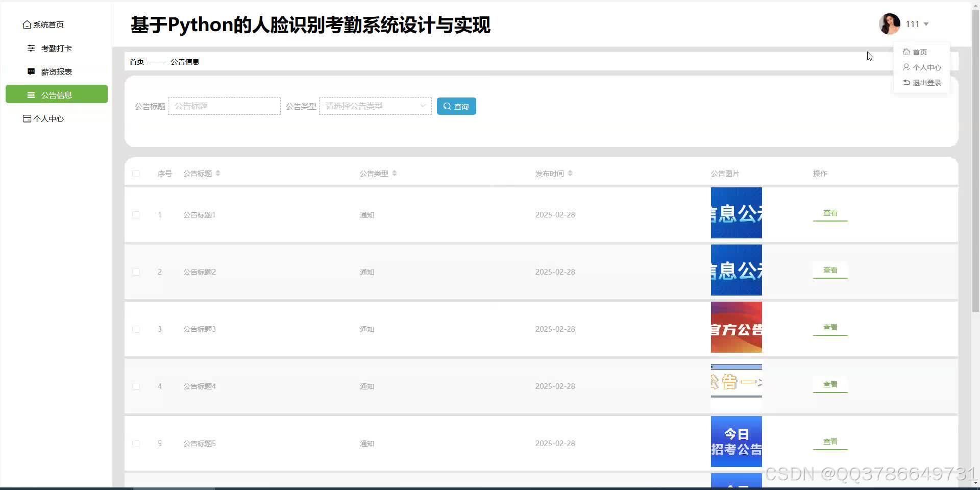The width and height of the screenshot is (980, 490).
Task: Check the checkbox for 公告标题1 row
Action: point(136,215)
